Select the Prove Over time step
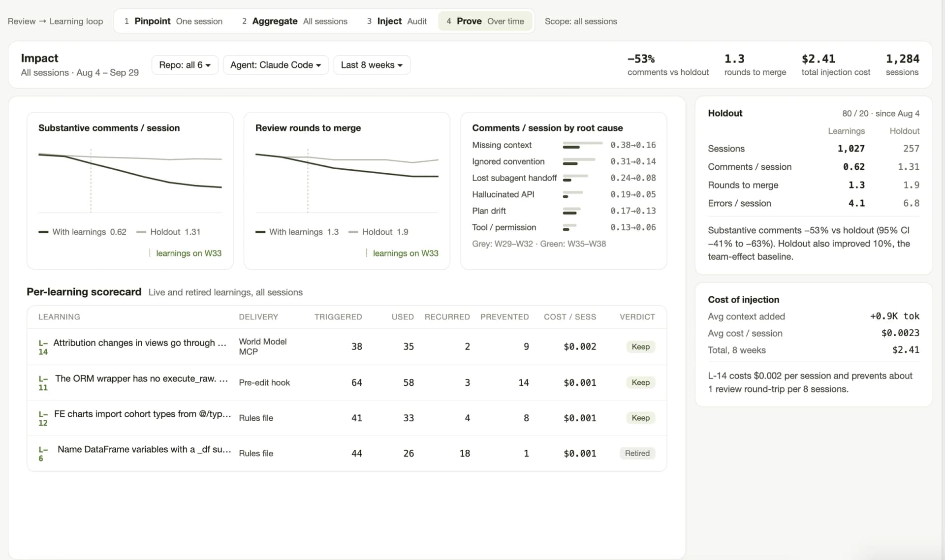Image resolution: width=945 pixels, height=560 pixels. 485,21
